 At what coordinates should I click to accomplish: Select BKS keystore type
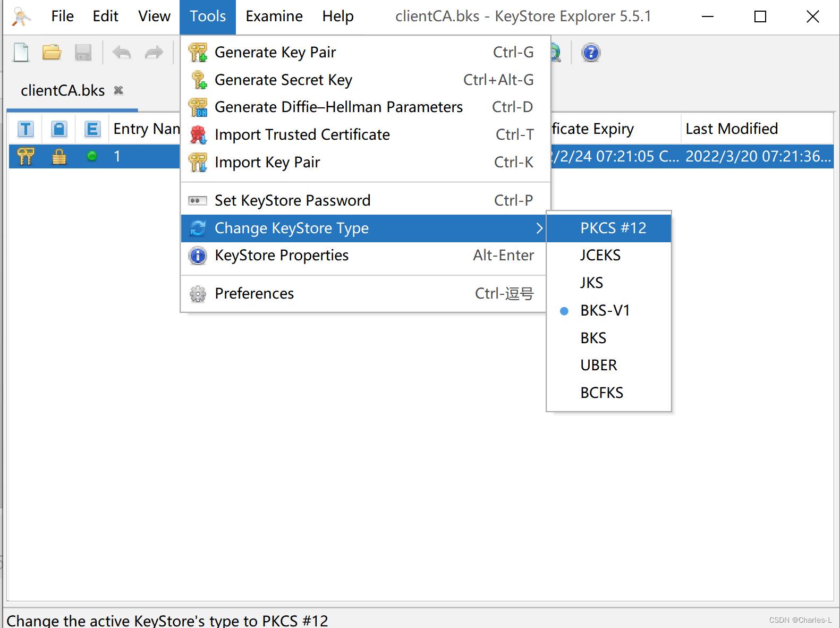point(609,338)
